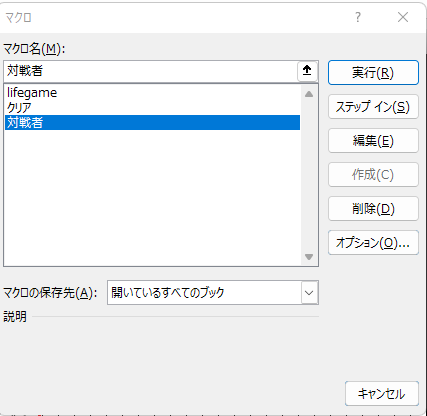Expand the マクロの保存先 dropdown arrow
Viewport: 427px width, 416px height.
click(309, 293)
